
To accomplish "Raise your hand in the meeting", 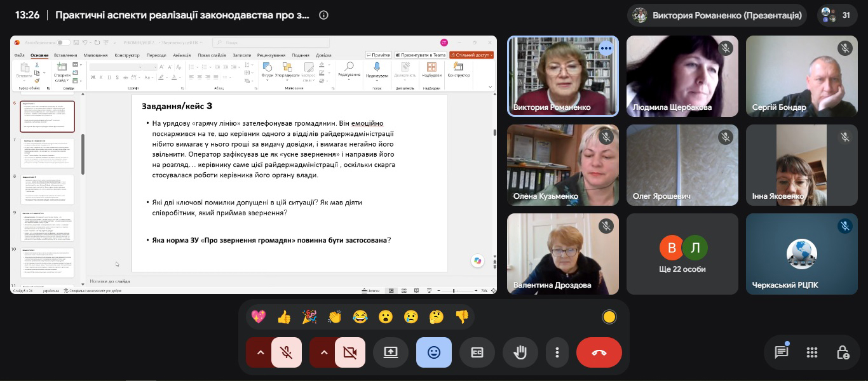I will 520,352.
